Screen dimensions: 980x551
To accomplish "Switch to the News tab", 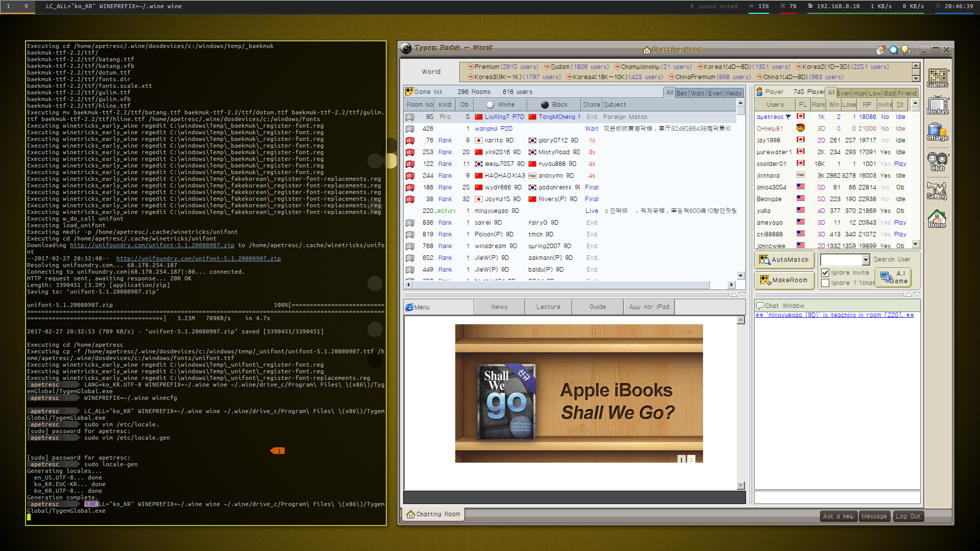I will point(499,306).
